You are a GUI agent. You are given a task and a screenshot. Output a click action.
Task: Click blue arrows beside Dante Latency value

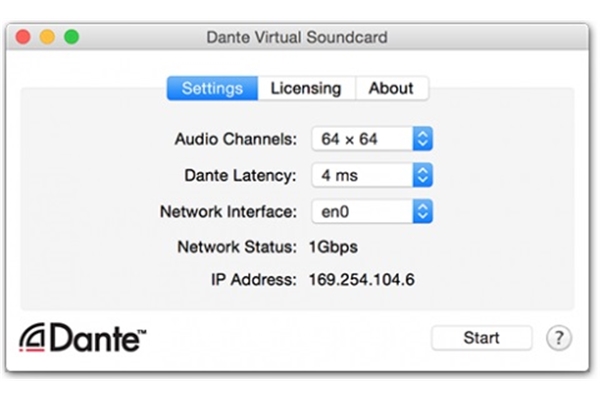coord(422,175)
